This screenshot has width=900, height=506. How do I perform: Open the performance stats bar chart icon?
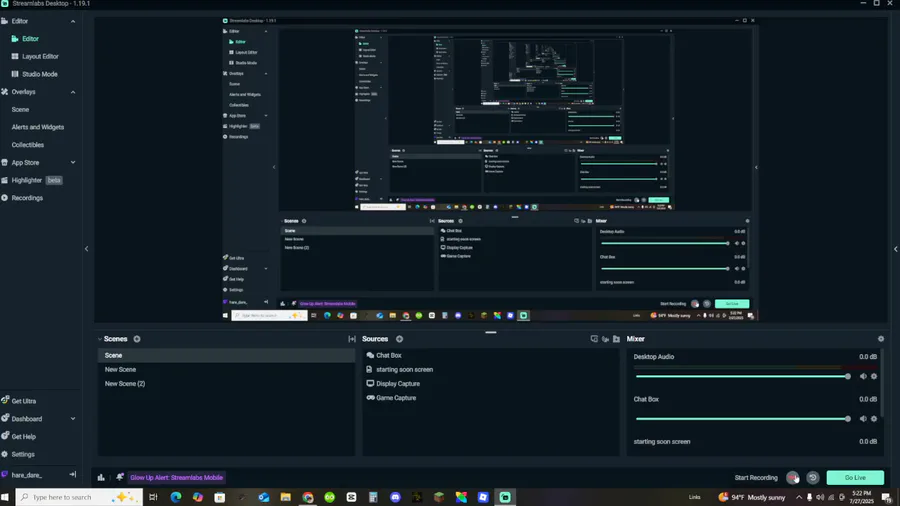click(101, 477)
